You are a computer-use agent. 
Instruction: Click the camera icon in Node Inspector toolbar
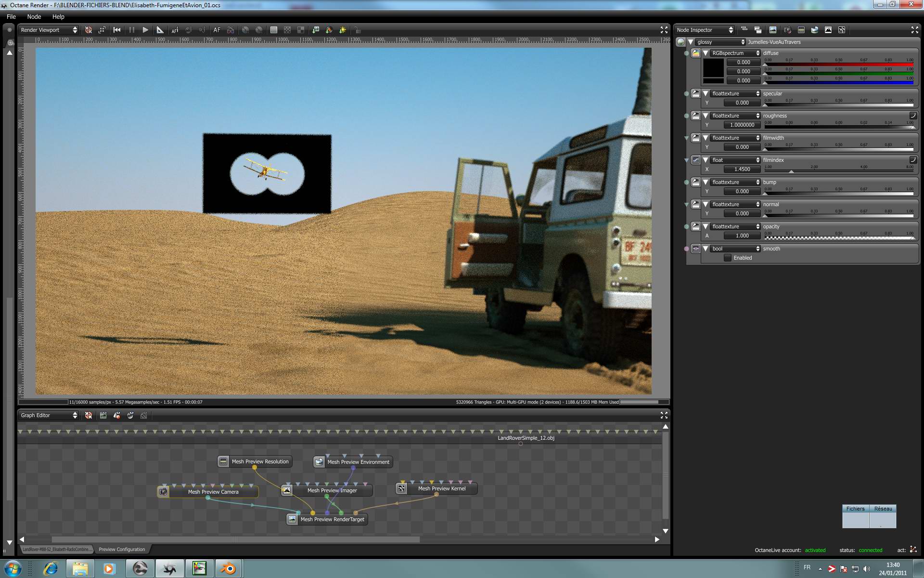[x=787, y=30]
